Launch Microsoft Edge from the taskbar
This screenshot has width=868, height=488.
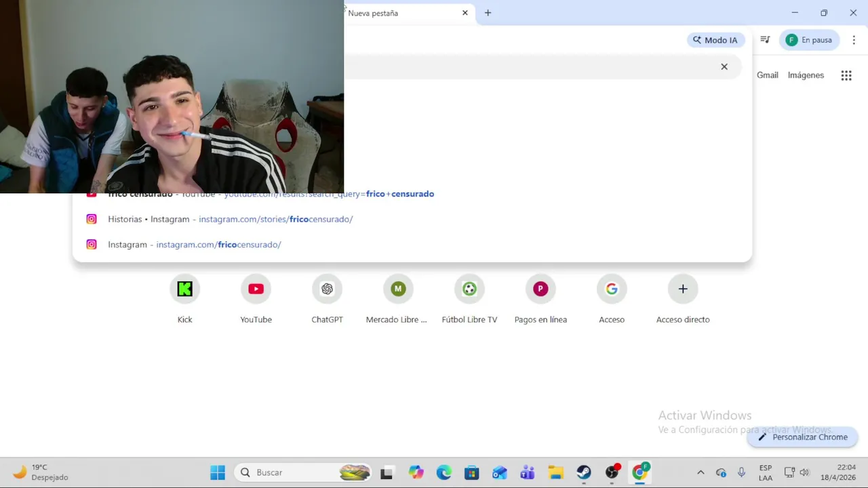coord(443,472)
